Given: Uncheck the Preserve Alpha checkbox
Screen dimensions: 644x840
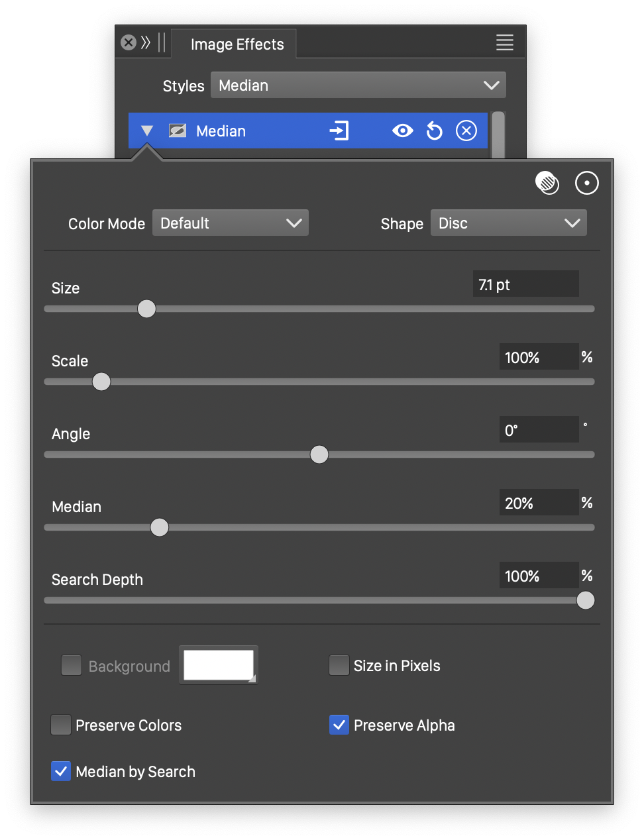Looking at the screenshot, I should coord(339,725).
